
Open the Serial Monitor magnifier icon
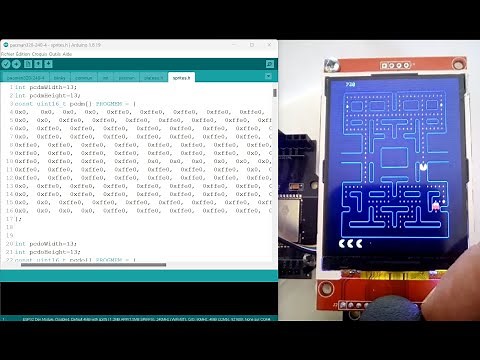tap(270, 64)
